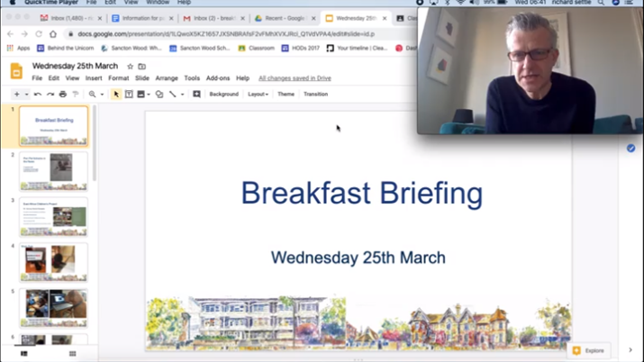The width and height of the screenshot is (644, 362).
Task: Open the Tools menu
Action: (192, 78)
